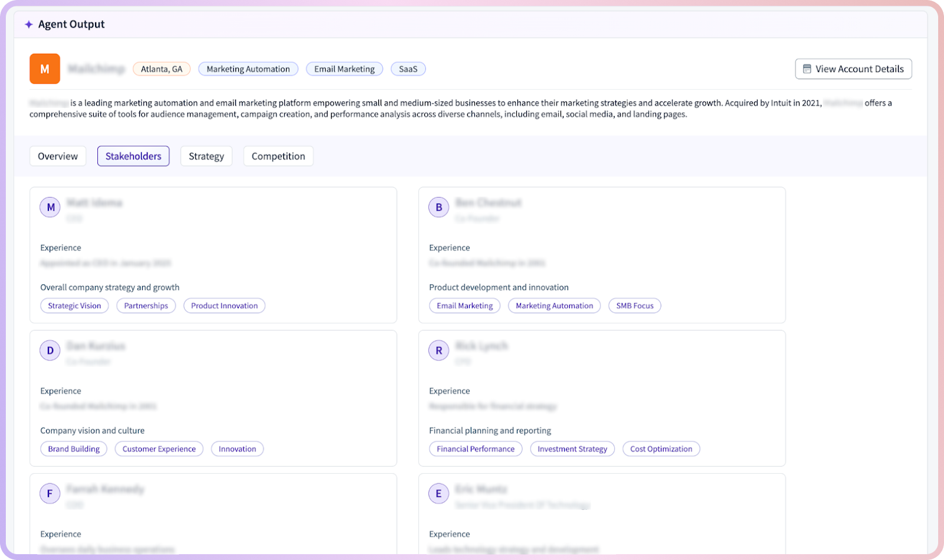The width and height of the screenshot is (944, 560).
Task: Click the orange M company logo
Action: coord(45,69)
